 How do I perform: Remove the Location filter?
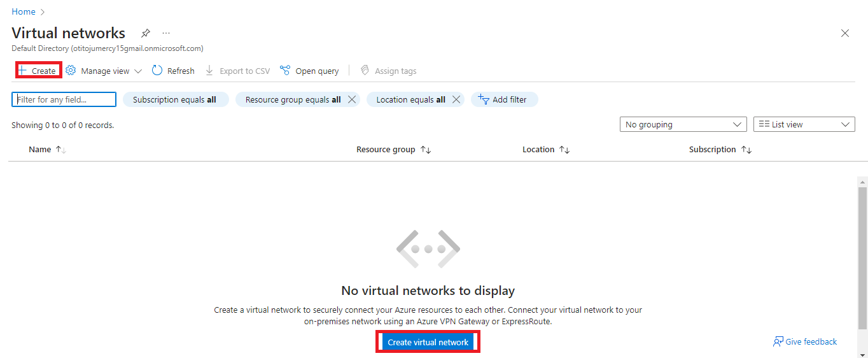(456, 99)
